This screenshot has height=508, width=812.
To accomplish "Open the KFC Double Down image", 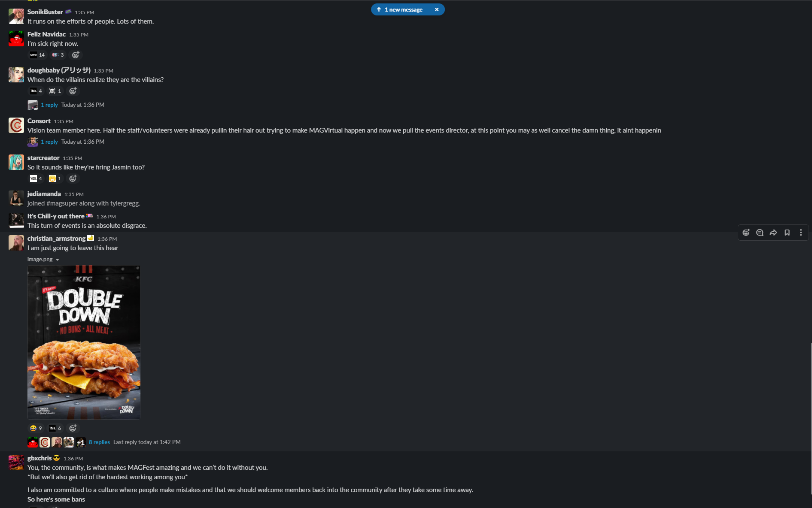I will [x=84, y=342].
